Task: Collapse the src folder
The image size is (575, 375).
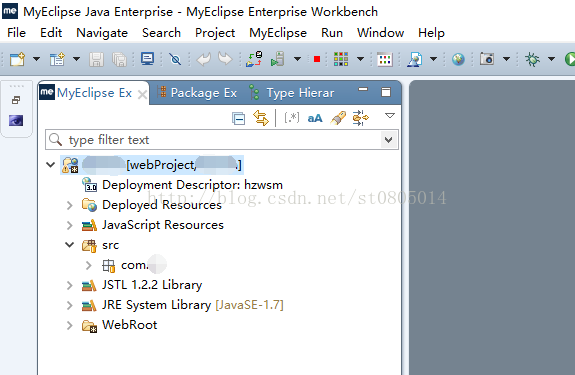Action: pos(69,245)
